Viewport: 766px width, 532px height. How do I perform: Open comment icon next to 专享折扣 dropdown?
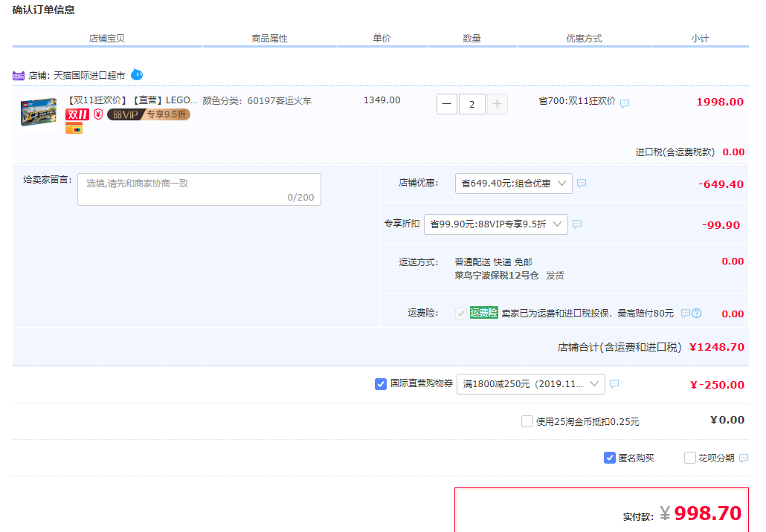[577, 224]
